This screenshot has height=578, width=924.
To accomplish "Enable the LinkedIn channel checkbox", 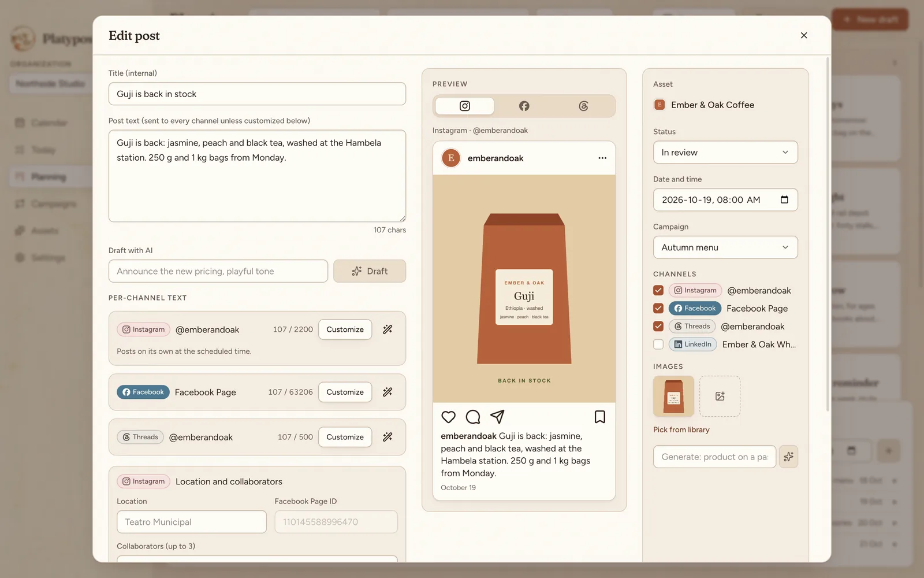I will coord(658,344).
